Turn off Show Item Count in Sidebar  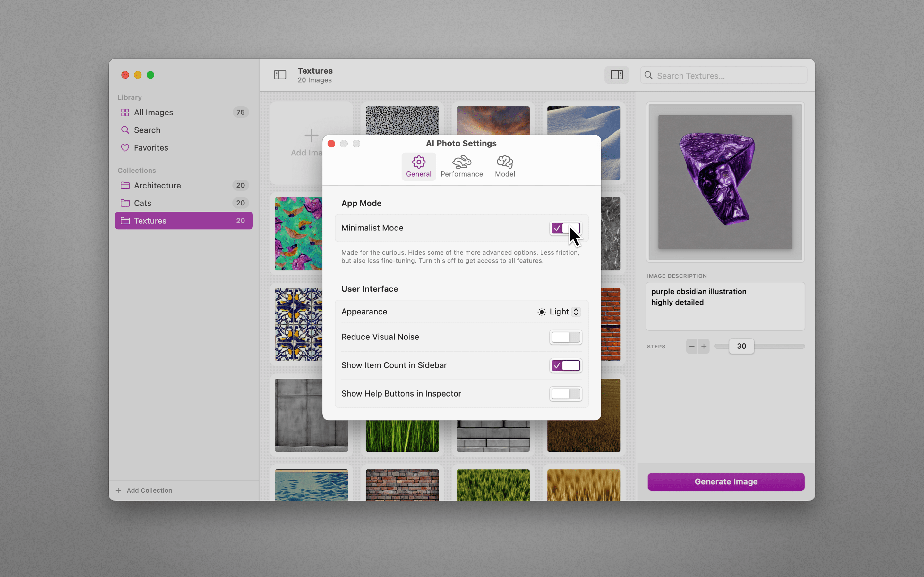pyautogui.click(x=566, y=365)
